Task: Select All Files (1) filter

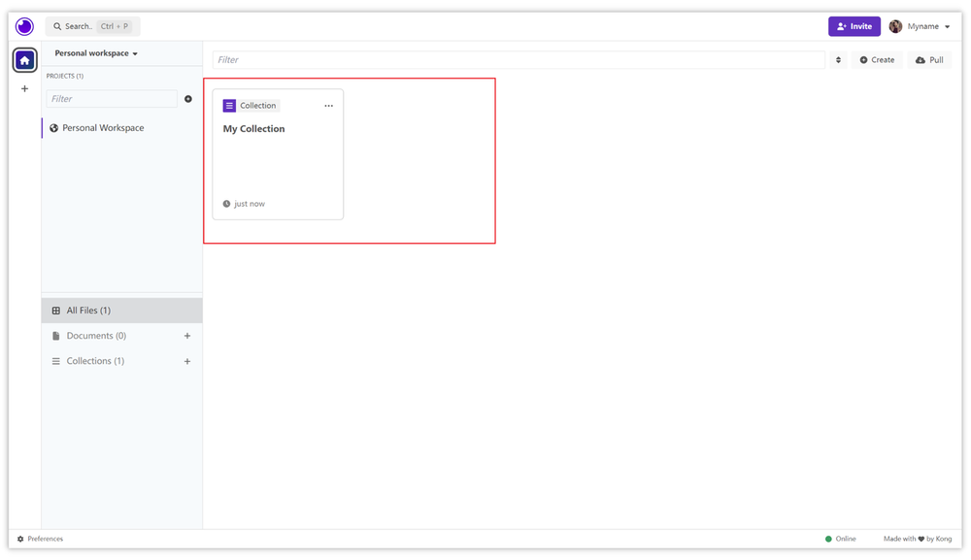Action: click(x=88, y=311)
